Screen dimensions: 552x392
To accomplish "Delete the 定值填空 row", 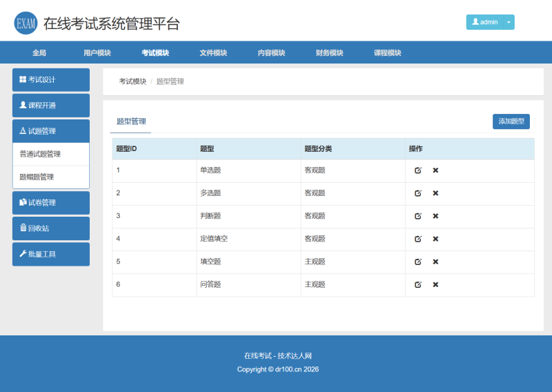I will click(435, 239).
